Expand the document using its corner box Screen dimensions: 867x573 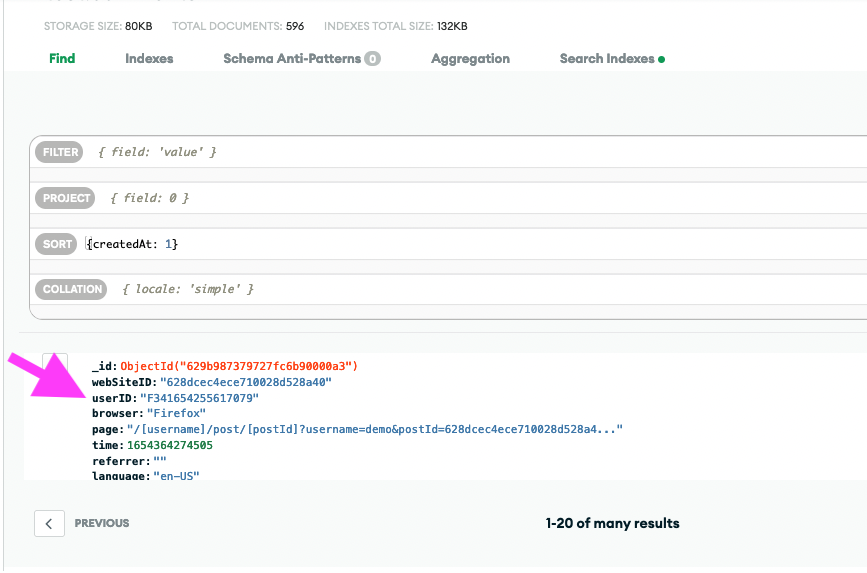click(x=55, y=364)
